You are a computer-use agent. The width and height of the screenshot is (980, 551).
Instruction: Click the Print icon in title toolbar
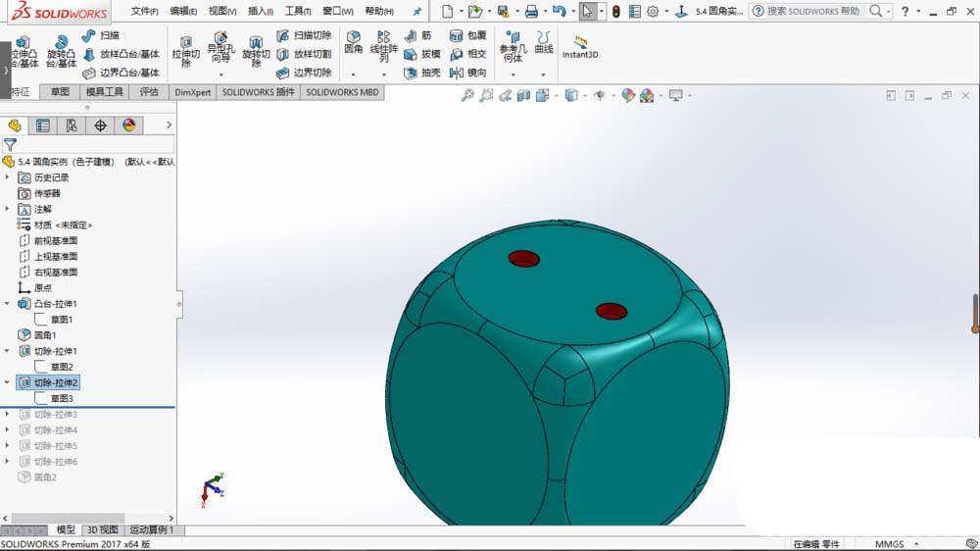click(x=531, y=11)
